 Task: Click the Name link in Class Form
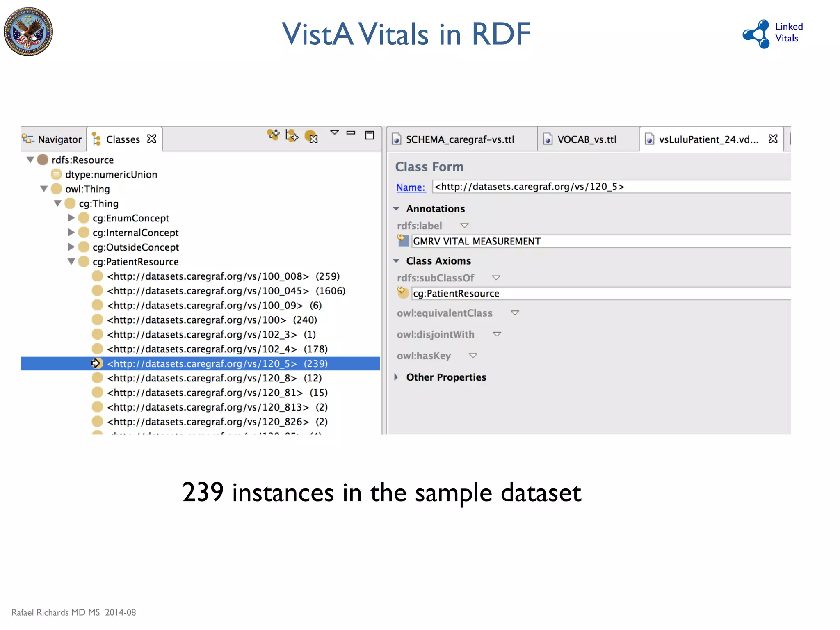pyautogui.click(x=411, y=187)
